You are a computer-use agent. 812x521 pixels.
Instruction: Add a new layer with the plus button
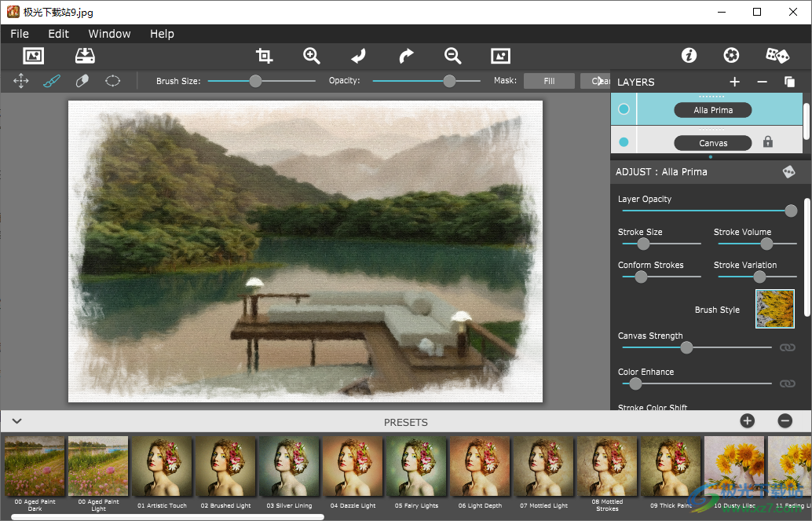(x=734, y=82)
